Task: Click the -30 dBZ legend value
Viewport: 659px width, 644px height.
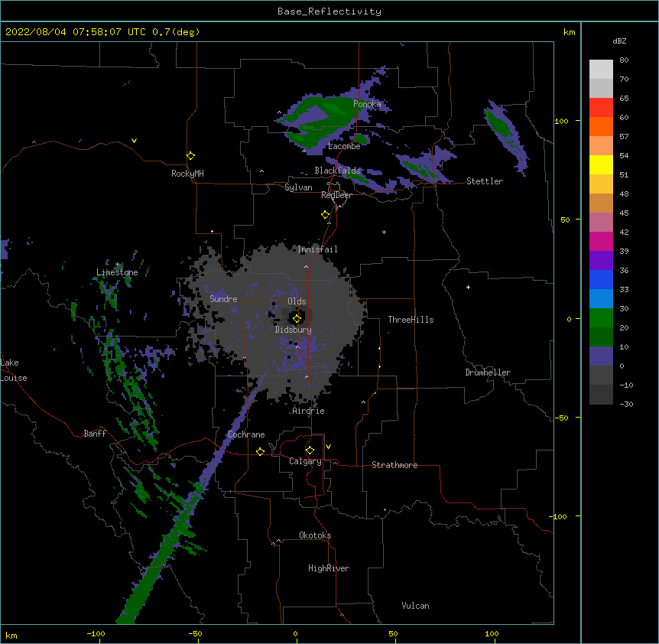Action: point(626,404)
